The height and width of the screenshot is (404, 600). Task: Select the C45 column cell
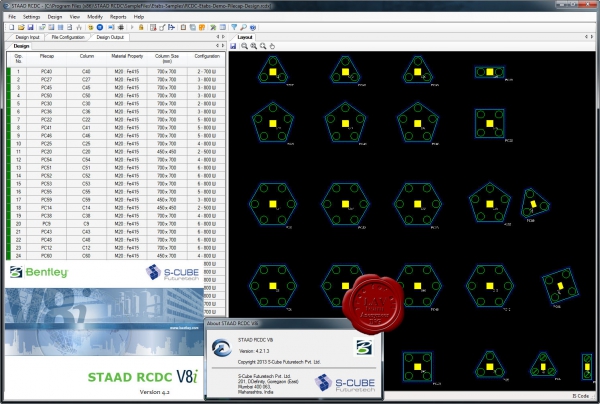point(86,88)
